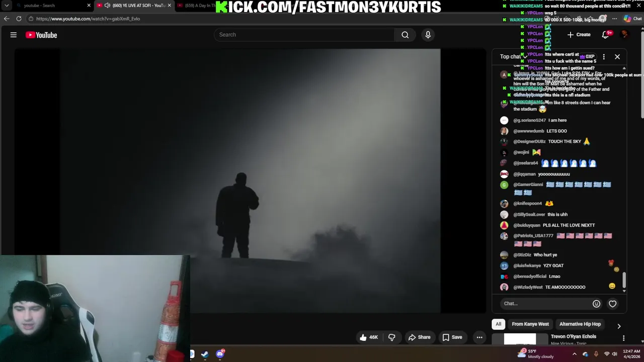Open the taskbar volume speaker icon
The height and width of the screenshot is (362, 644).
point(614,354)
